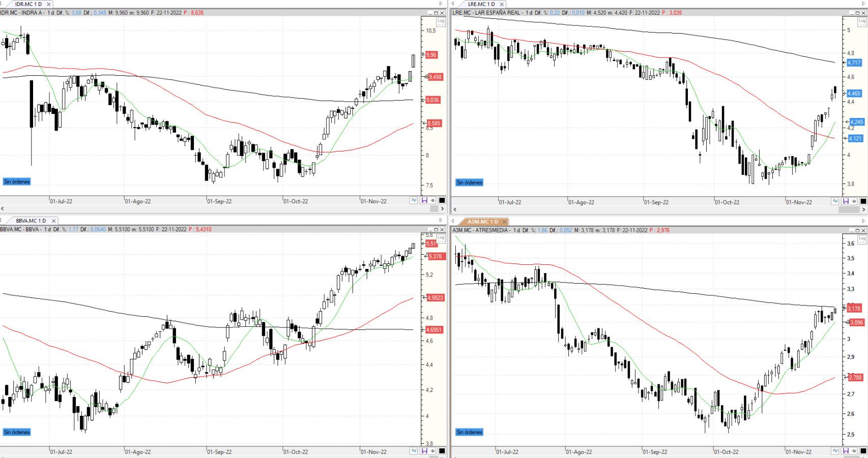
Task: Click black color swatch in INDRA chart
Action: coord(442,201)
